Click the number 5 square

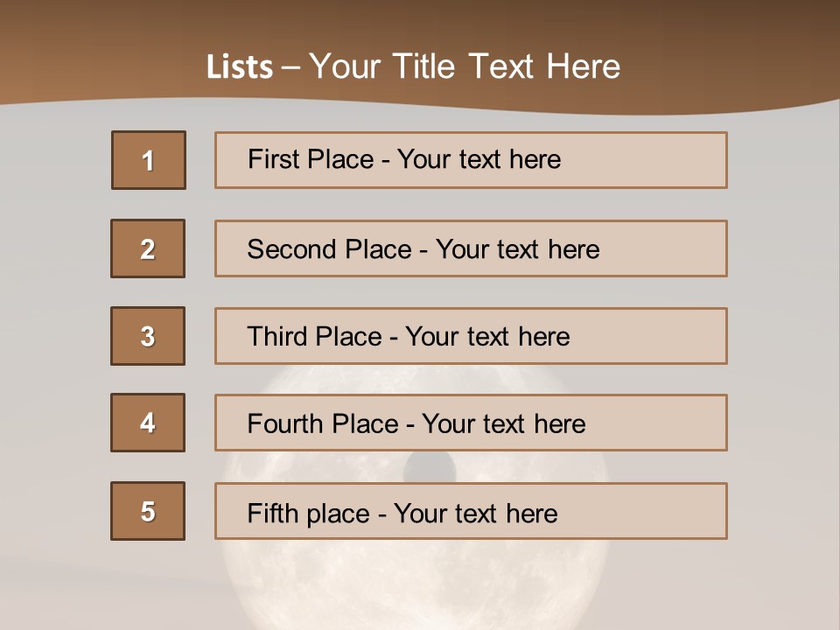pyautogui.click(x=148, y=511)
